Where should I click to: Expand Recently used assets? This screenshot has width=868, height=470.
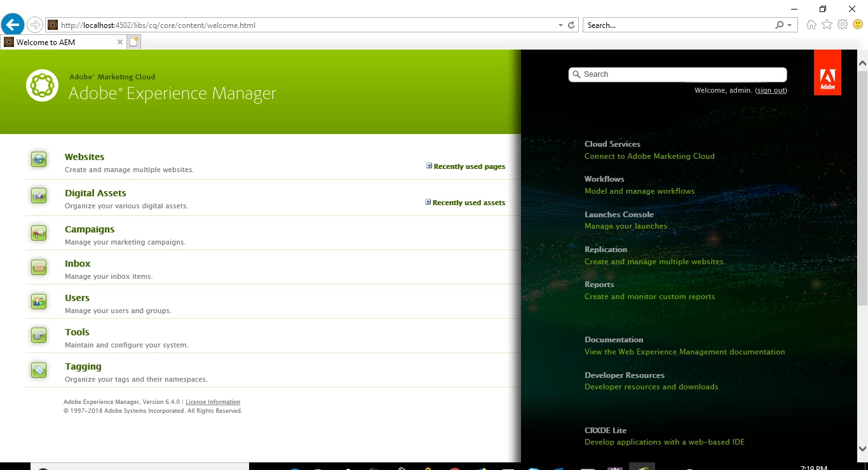pos(465,203)
